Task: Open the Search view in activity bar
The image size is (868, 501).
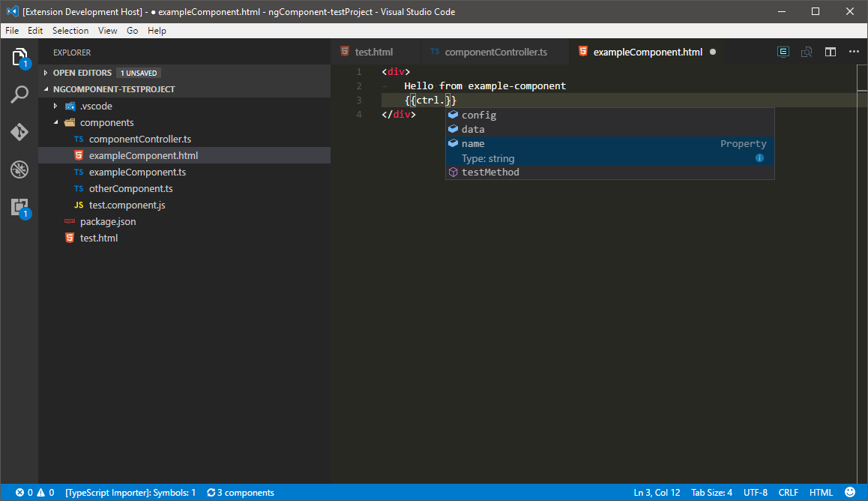Action: [x=19, y=94]
